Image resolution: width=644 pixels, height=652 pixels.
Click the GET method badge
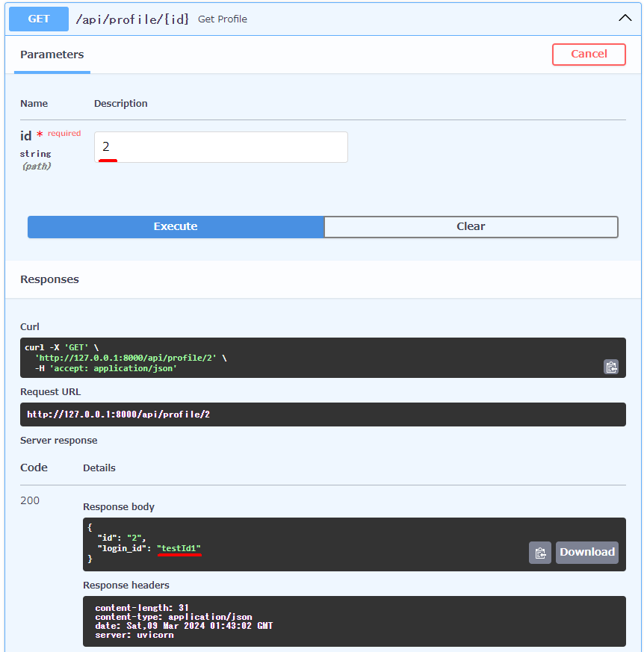point(39,19)
